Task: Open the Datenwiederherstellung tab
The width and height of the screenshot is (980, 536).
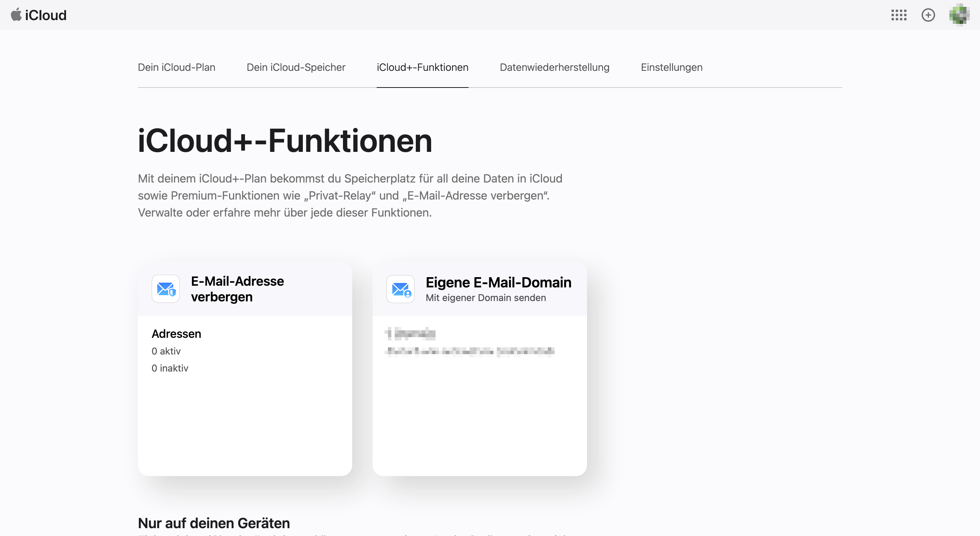Action: coord(554,67)
